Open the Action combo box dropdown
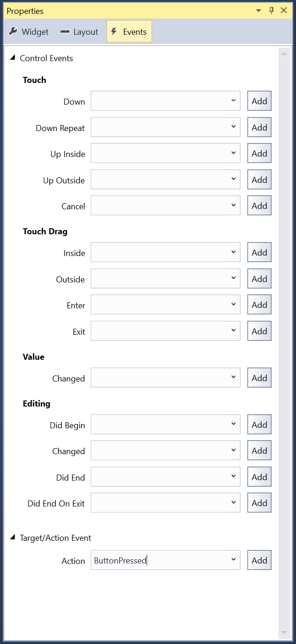 pos(234,560)
